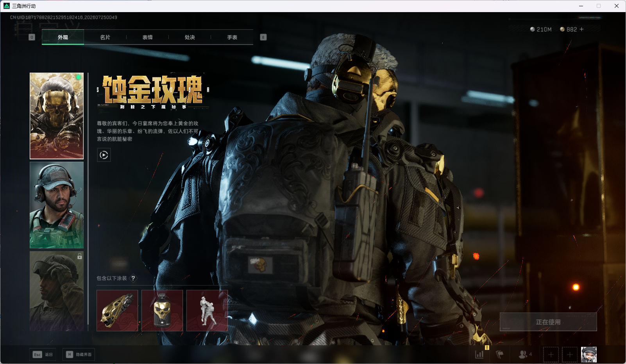Open the flag icon in bottom bar
Image resolution: width=626 pixels, height=364 pixels.
coord(499,354)
